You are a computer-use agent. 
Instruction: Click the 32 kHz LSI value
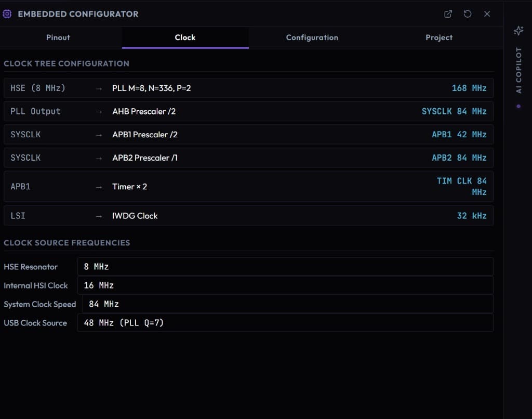click(x=472, y=216)
